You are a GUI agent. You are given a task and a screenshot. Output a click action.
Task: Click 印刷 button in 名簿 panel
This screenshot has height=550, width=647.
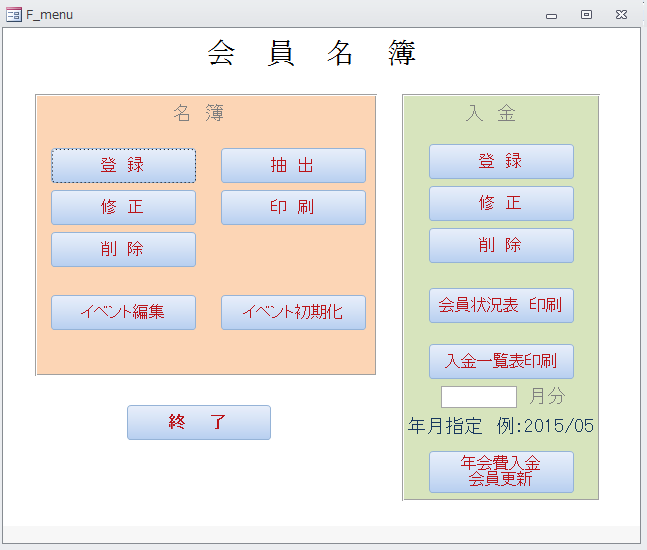tap(293, 208)
